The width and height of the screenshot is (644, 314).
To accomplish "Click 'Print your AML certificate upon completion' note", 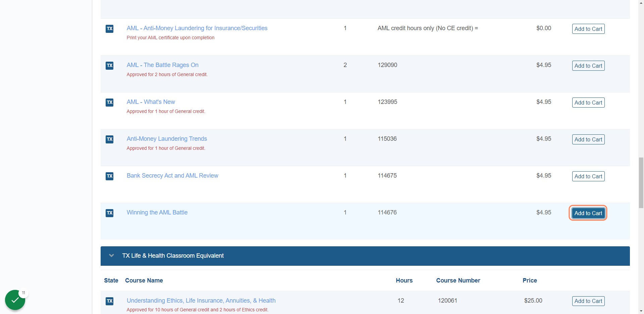I will tap(170, 38).
